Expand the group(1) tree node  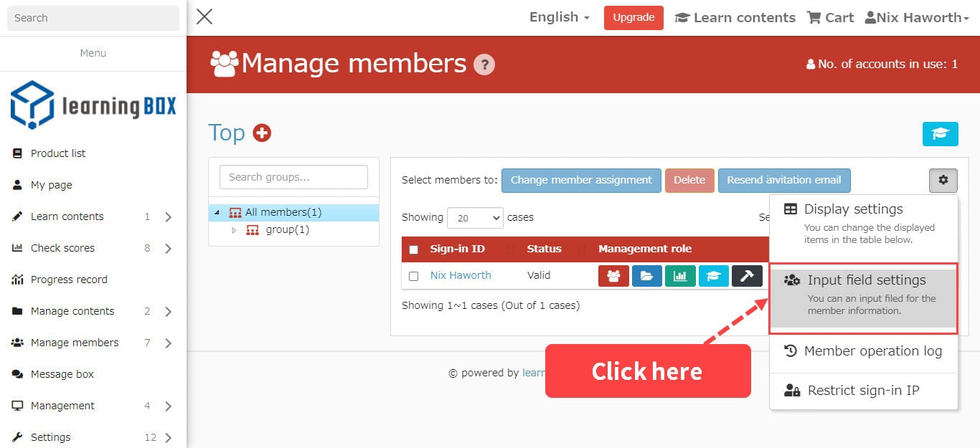pos(234,230)
